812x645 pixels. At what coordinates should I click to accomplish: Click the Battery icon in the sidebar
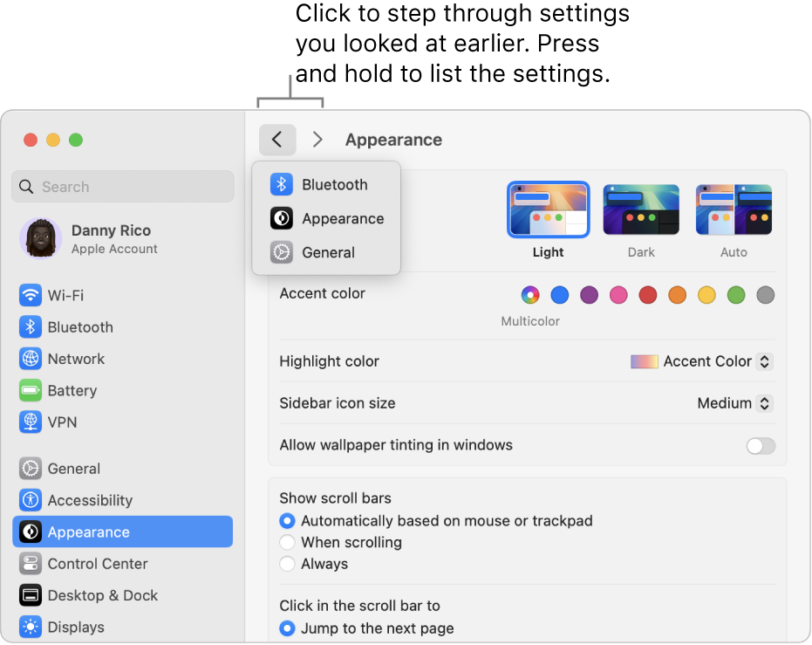31,391
